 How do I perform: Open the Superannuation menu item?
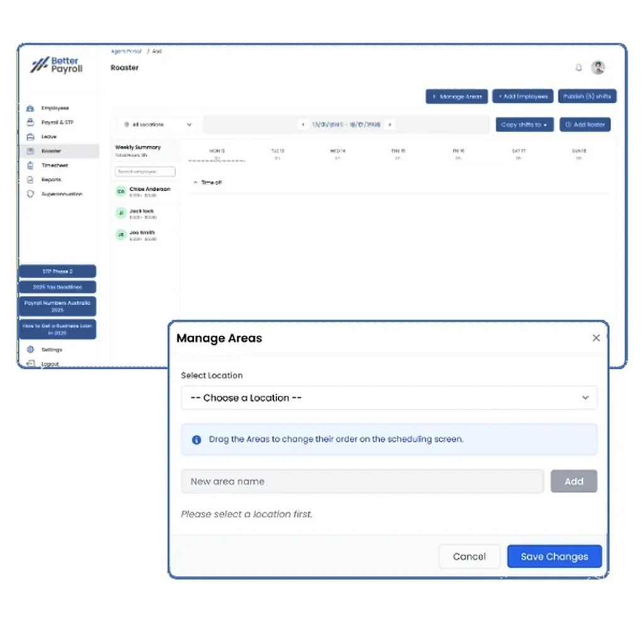(x=62, y=194)
